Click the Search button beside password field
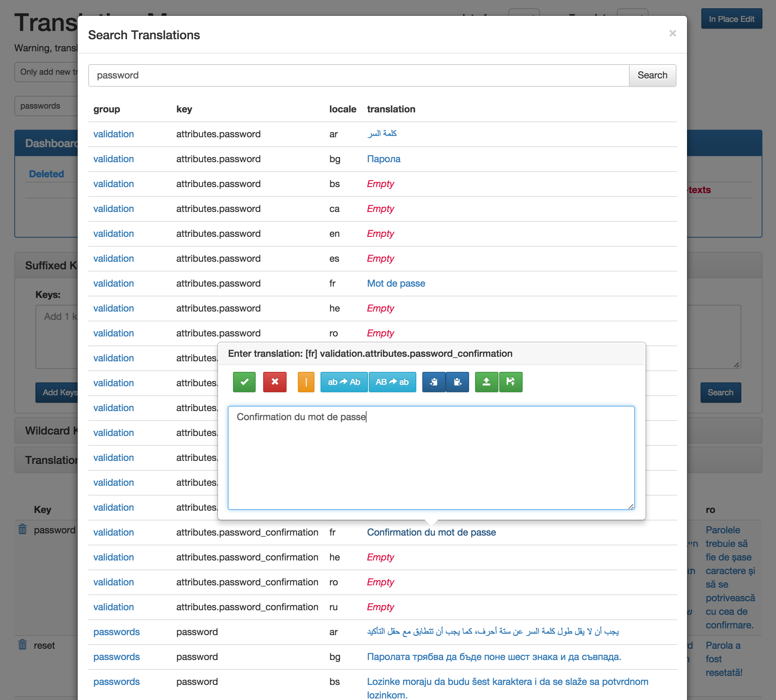The width and height of the screenshot is (776, 700). (652, 75)
